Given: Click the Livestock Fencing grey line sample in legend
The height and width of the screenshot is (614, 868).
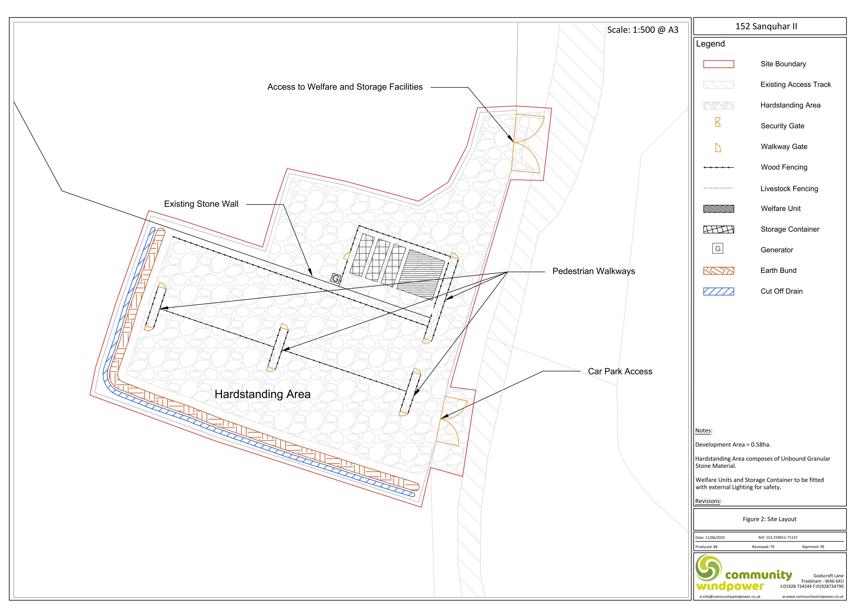Looking at the screenshot, I should click(x=718, y=188).
